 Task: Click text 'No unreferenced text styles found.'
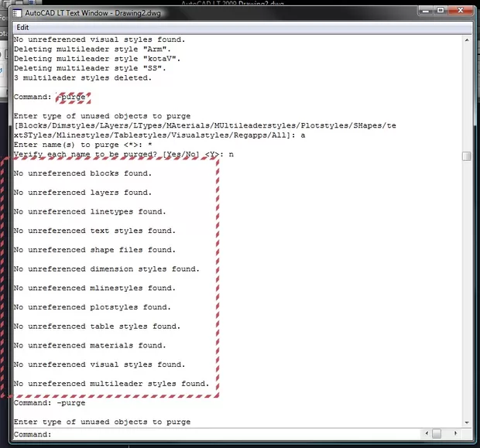pos(94,231)
